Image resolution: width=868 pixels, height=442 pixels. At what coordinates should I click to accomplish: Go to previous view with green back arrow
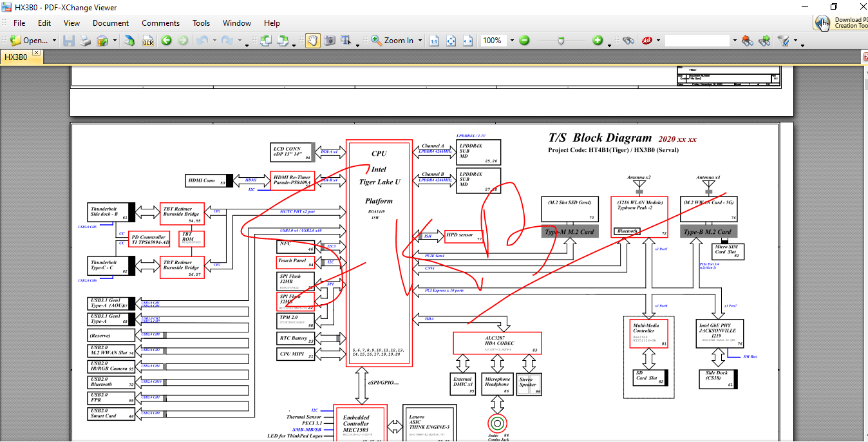pos(166,41)
